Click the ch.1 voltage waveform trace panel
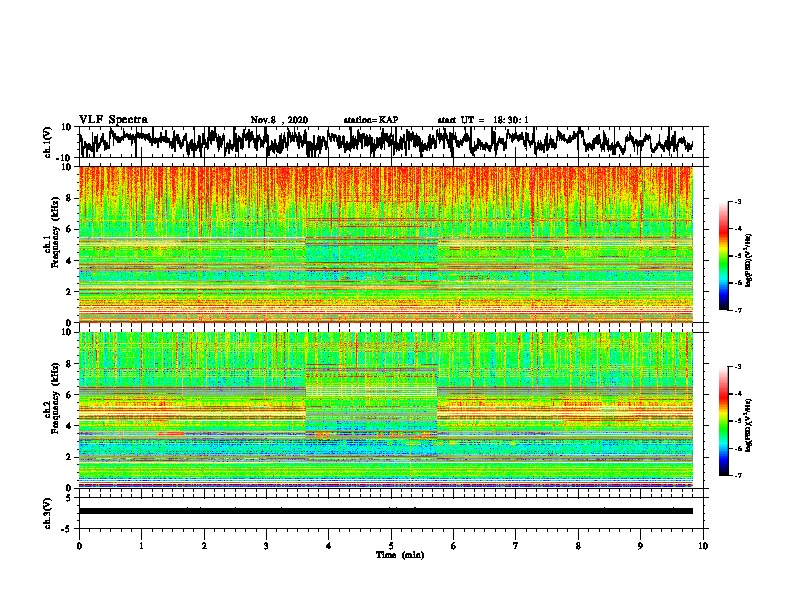792x612 pixels. click(390, 142)
